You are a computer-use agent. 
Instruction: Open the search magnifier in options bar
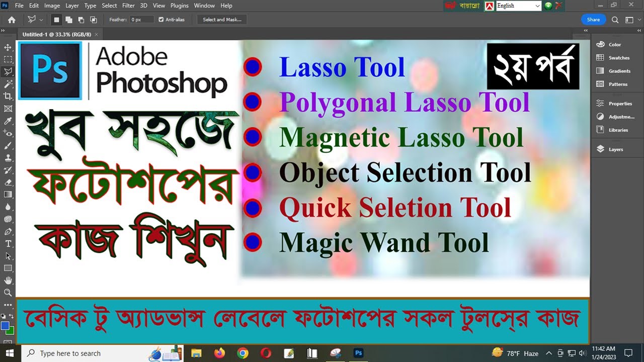[615, 20]
